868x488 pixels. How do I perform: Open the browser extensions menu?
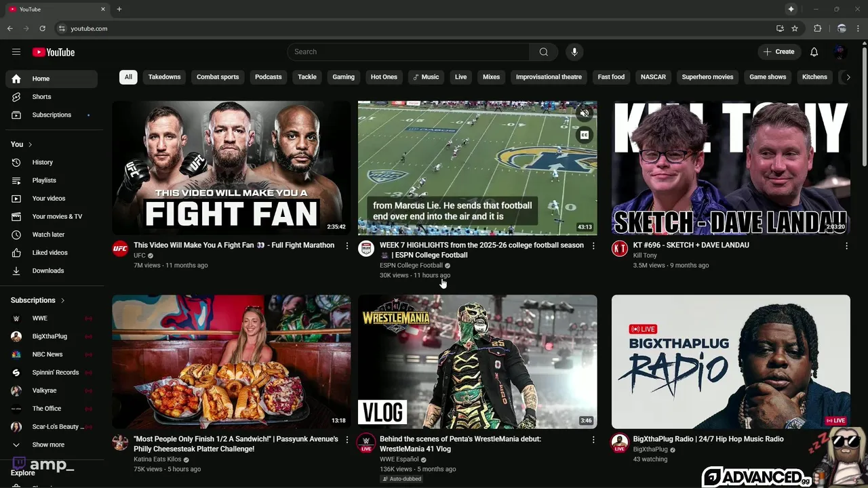(x=817, y=28)
